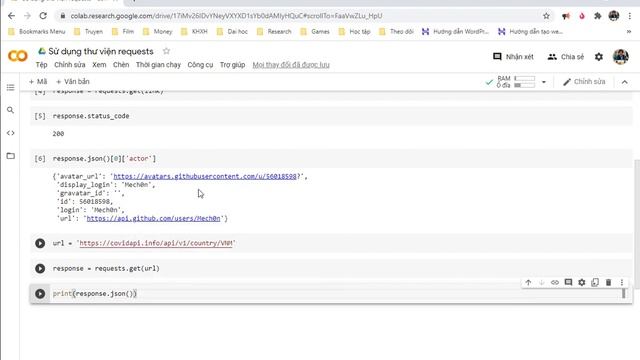This screenshot has height=360, width=640.
Task: Click the Colab CO logo
Action: click(18, 56)
